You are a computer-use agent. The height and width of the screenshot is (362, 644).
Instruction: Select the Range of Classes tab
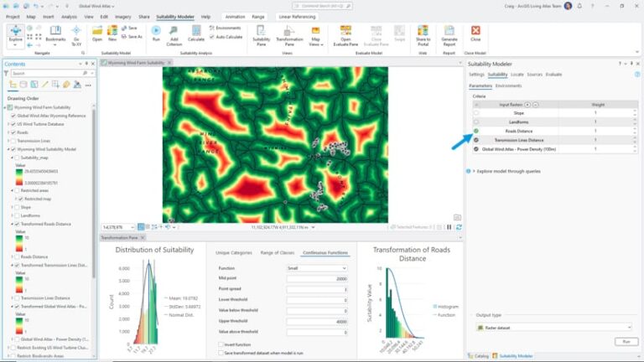[x=278, y=253]
